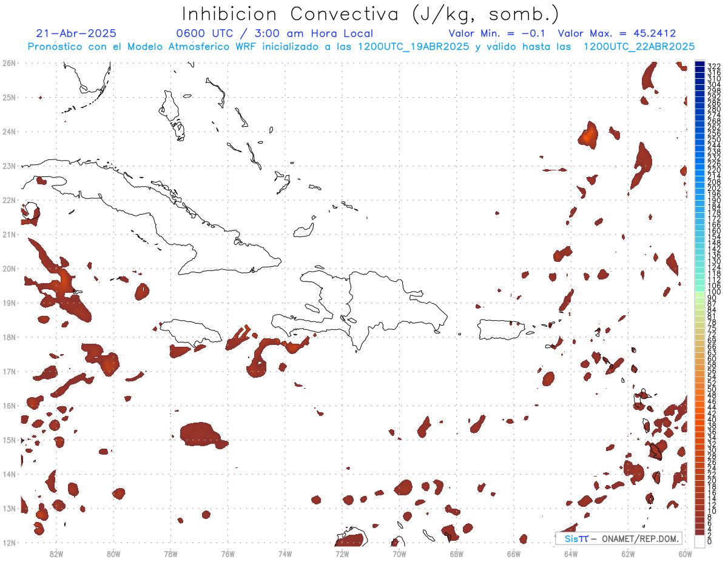The width and height of the screenshot is (728, 562).
Task: Click the 'Valor Min. = -0.1' readout
Action: tap(497, 33)
